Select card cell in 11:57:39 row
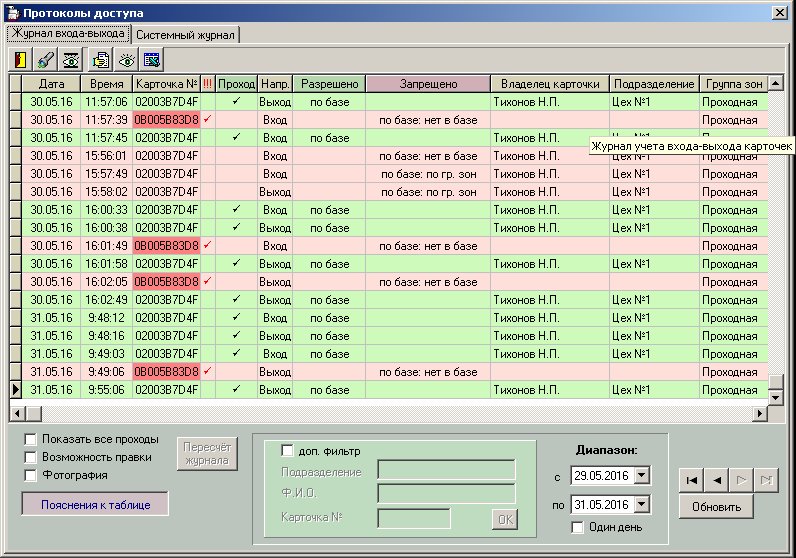 point(167,120)
